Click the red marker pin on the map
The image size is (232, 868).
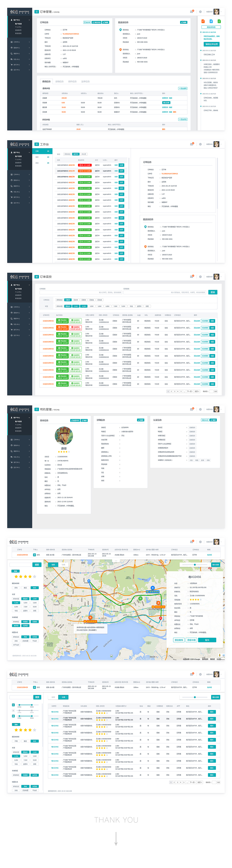coord(160,618)
